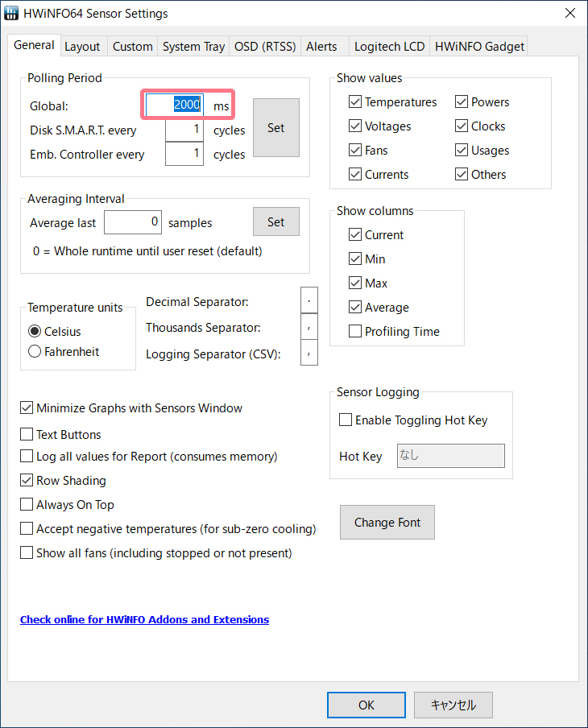Switch to the Logitech LCD tab
Viewport: 588px width, 728px height.
389,47
